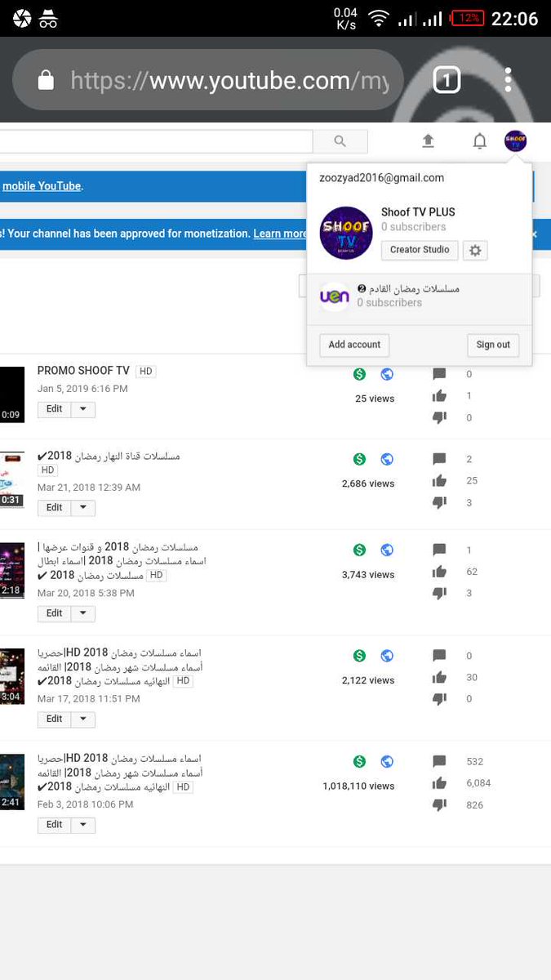Screen dimensions: 551x980
Task: Click globe icon on the 1,018,110 views video
Action: [x=387, y=761]
